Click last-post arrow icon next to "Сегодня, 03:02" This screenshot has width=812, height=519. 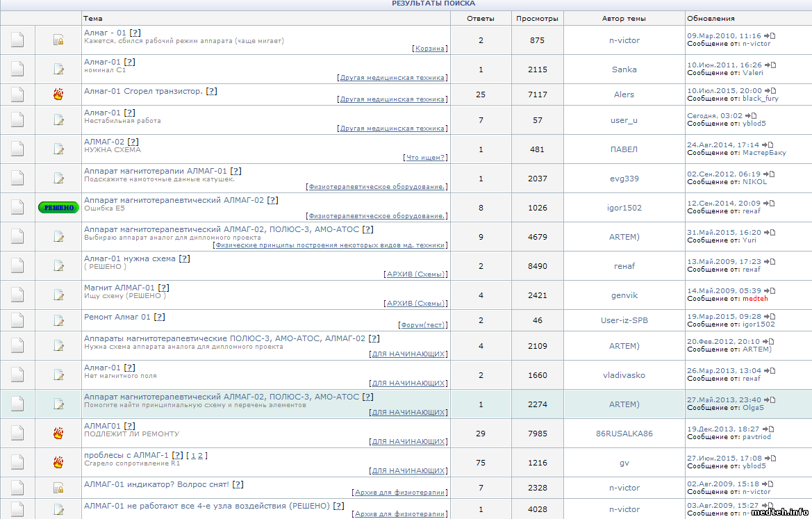(x=751, y=115)
